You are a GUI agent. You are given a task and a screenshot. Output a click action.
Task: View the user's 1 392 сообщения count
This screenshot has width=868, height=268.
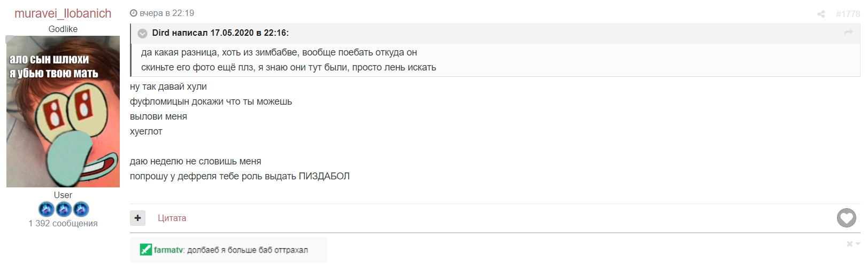pos(63,224)
